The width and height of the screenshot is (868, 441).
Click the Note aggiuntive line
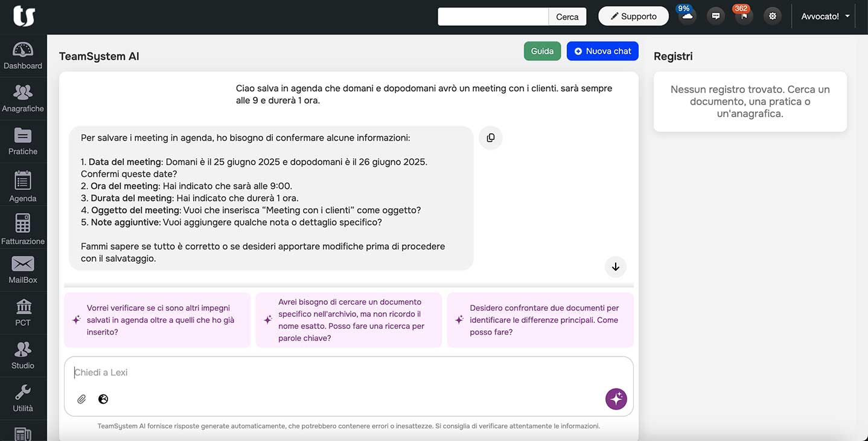click(231, 222)
